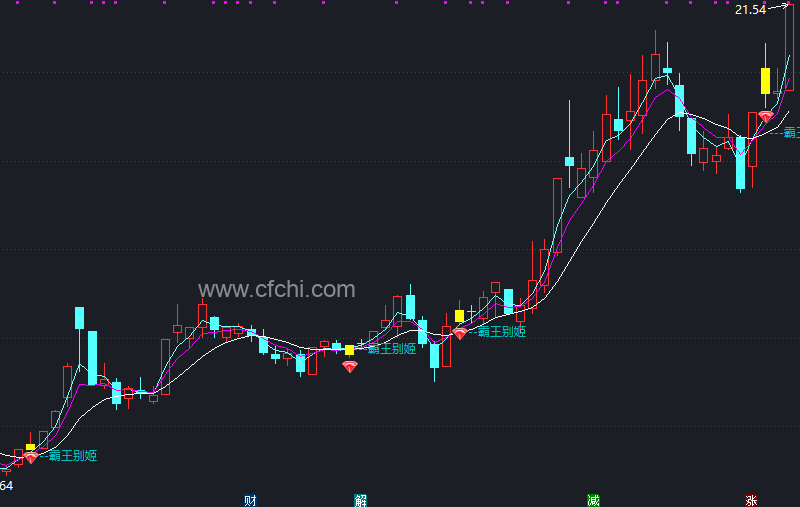The height and width of the screenshot is (507, 800).
Task: Click the partially cut-off 霸王 label at right
Action: 791,133
